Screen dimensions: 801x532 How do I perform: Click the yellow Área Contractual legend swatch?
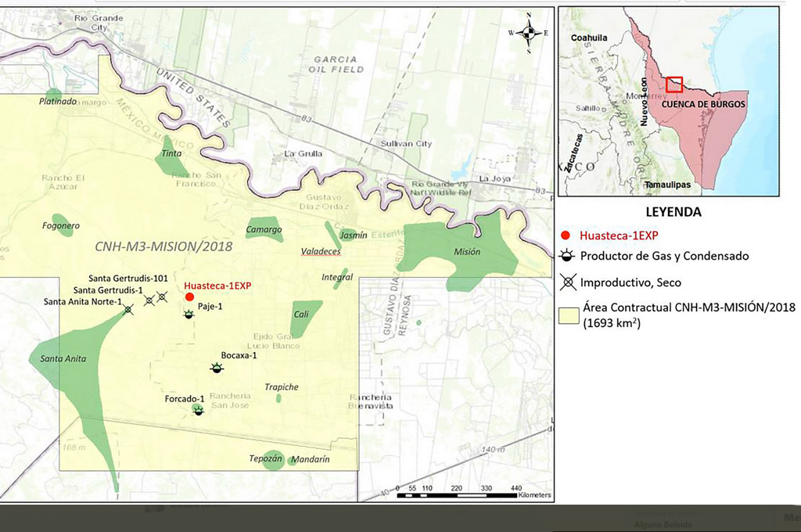569,315
